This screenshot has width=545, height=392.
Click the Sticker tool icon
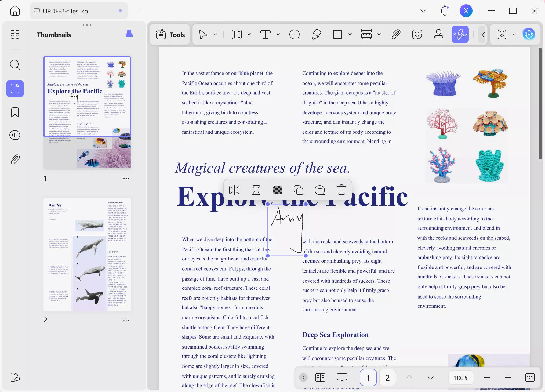click(417, 34)
